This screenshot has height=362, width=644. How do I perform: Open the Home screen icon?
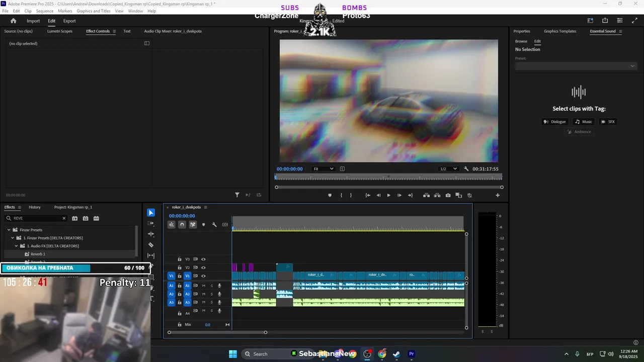coord(14,21)
